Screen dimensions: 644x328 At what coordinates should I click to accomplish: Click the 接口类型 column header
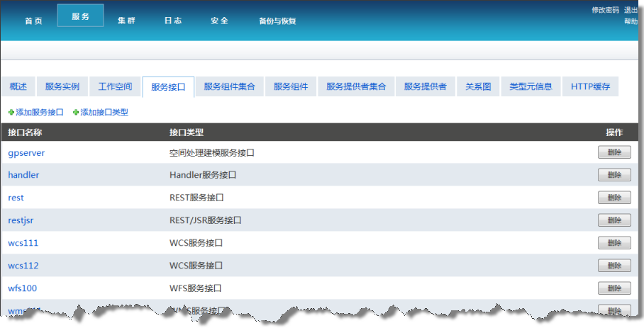click(x=187, y=132)
